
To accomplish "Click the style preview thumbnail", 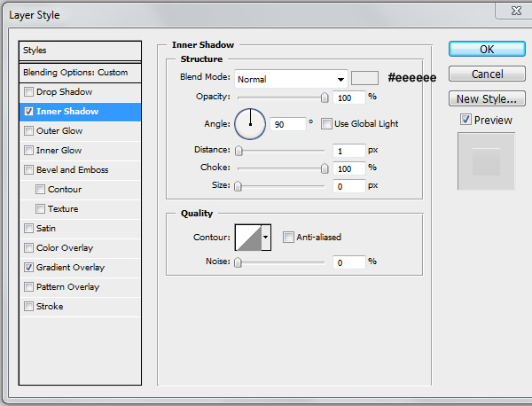I will tap(486, 161).
